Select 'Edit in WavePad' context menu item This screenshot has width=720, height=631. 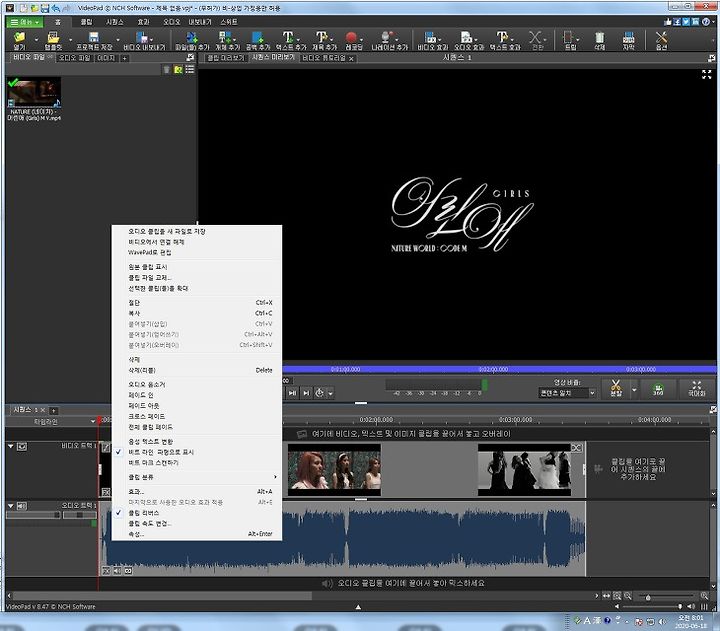click(x=149, y=253)
